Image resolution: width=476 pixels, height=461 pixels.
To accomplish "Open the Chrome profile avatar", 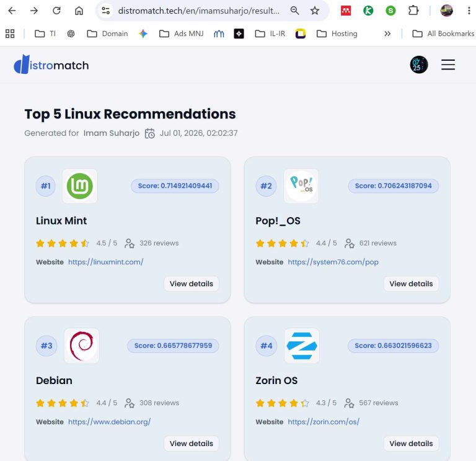I will (446, 11).
